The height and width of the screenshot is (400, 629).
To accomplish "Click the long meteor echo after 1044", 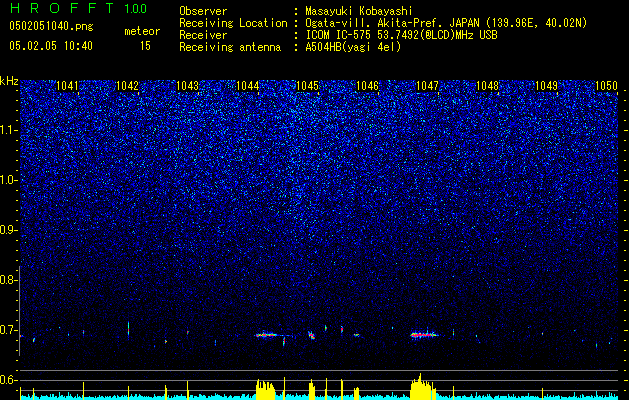I will (266, 335).
